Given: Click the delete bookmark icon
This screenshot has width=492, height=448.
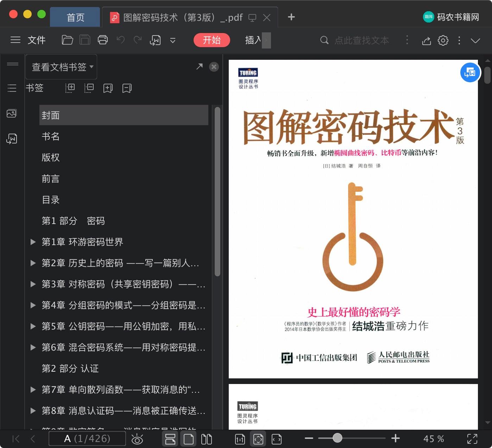Looking at the screenshot, I should [127, 88].
